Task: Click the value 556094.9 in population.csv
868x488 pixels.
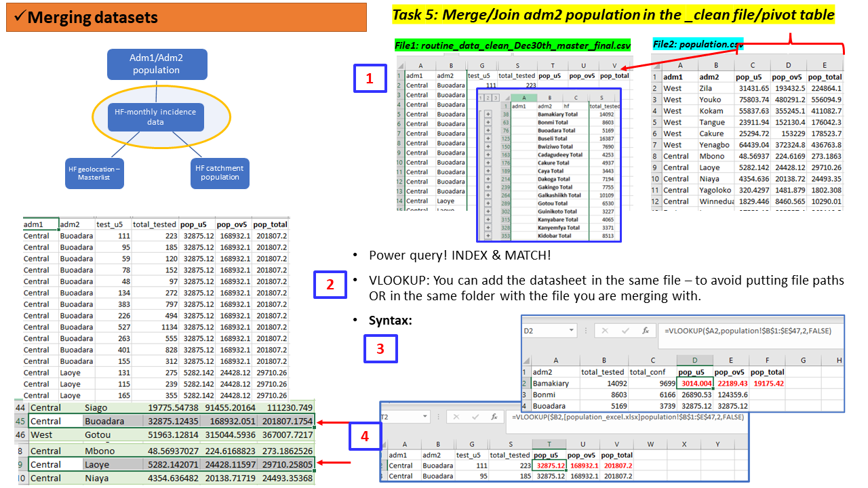Action: click(826, 100)
